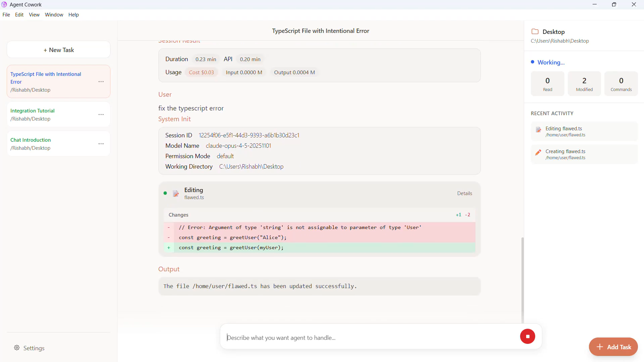Click the Settings gear icon
This screenshot has height=362, width=644.
point(17,348)
